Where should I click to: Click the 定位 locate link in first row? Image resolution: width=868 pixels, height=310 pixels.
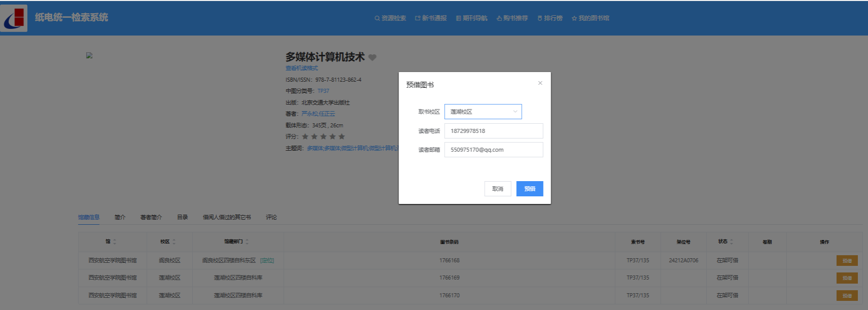[267, 261]
